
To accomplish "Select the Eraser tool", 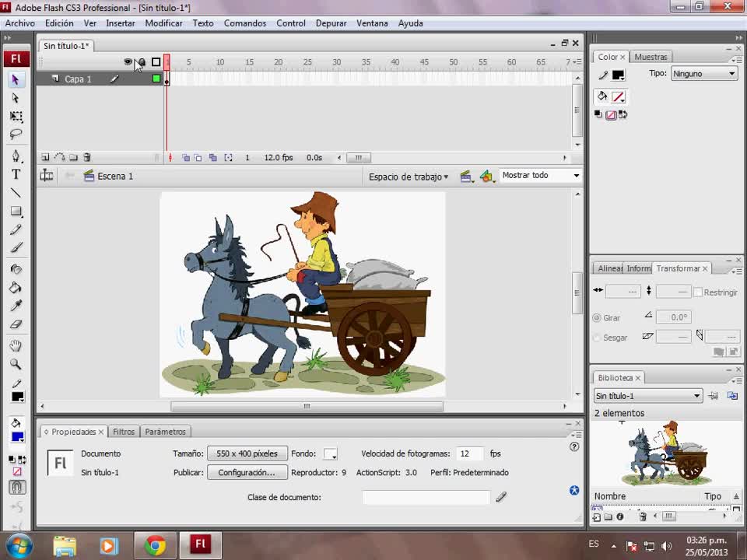I will coord(16,324).
